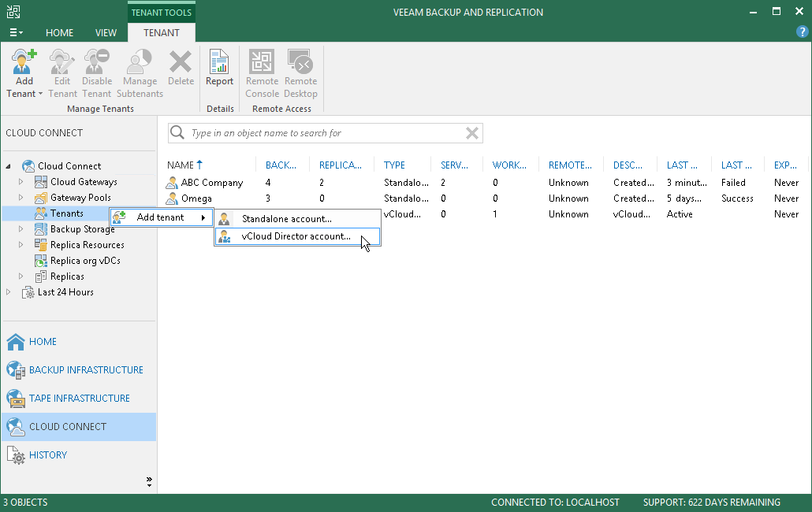Expand the Last 24 Hours tree node
Viewport: 812px width, 512px height.
(x=9, y=292)
